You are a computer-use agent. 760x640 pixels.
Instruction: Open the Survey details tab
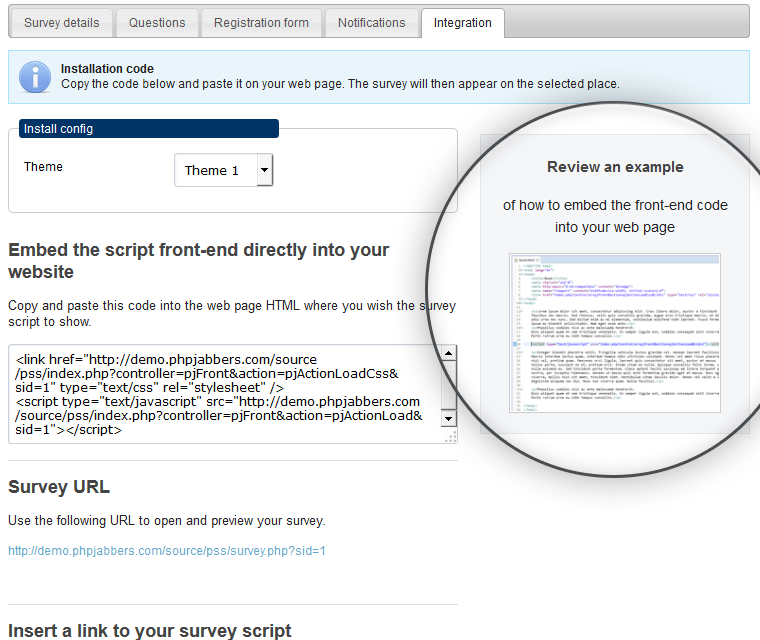tap(62, 23)
